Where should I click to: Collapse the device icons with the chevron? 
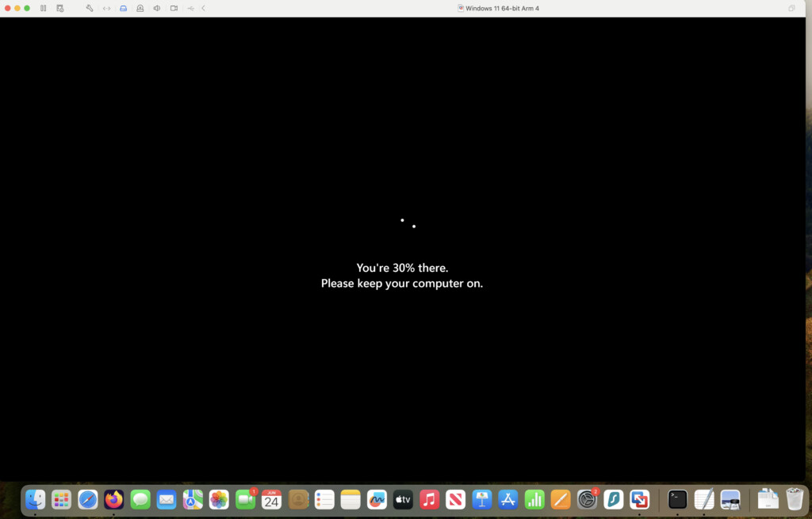point(204,8)
